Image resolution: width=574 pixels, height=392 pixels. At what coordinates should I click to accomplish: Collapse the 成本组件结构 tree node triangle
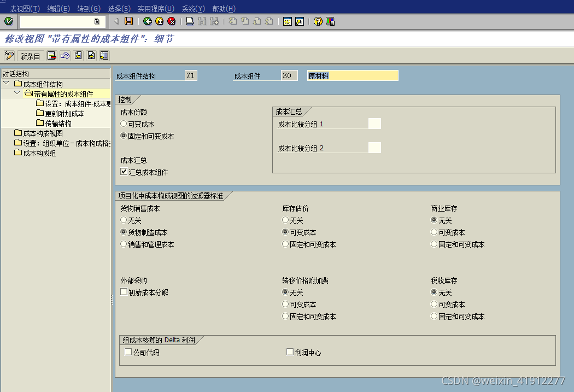tap(6, 83)
